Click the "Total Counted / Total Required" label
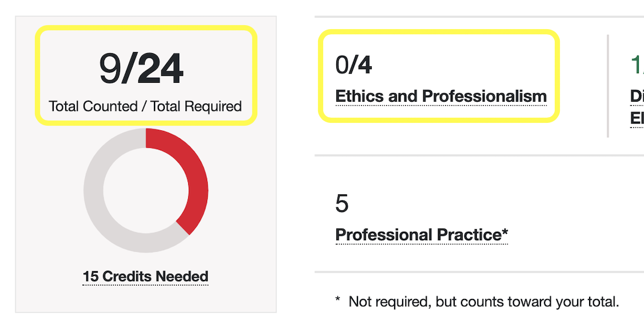 tap(145, 106)
